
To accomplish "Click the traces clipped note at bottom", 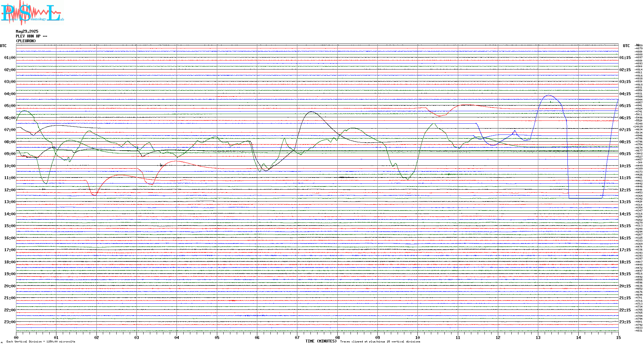I will [x=380, y=342].
